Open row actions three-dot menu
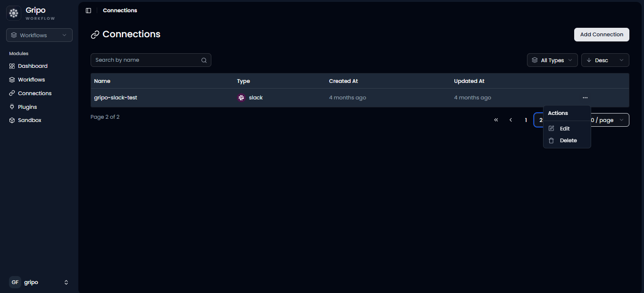Screen dimensions: 644x293 click(x=585, y=98)
